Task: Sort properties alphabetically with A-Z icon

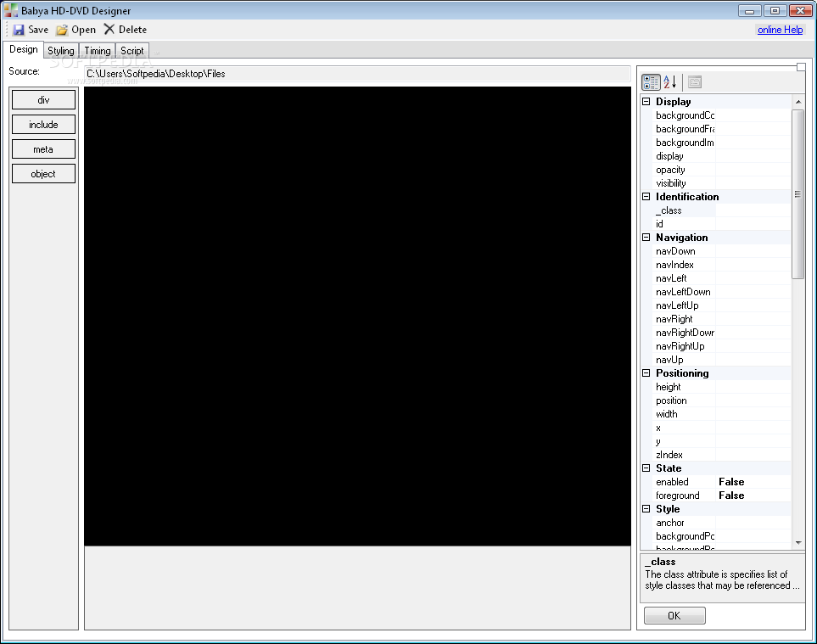Action: click(670, 81)
